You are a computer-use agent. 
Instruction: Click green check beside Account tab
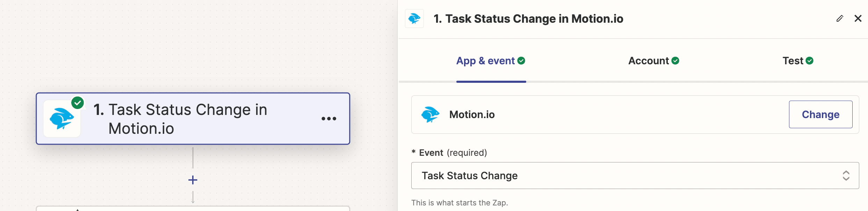click(x=675, y=61)
